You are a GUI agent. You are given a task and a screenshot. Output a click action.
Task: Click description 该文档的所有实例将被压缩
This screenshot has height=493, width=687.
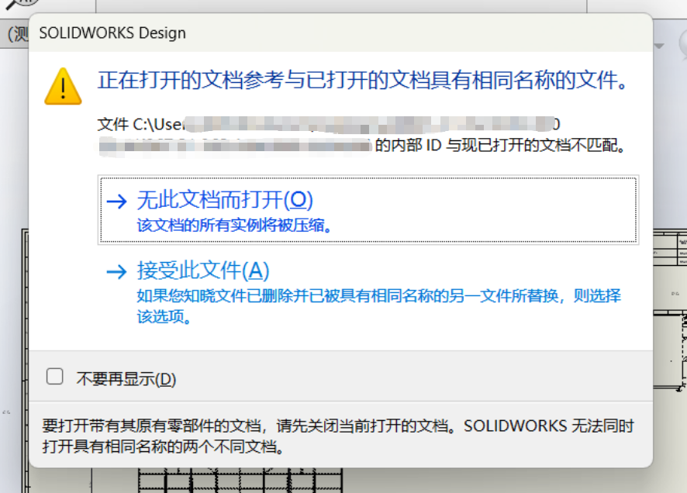pos(234,226)
